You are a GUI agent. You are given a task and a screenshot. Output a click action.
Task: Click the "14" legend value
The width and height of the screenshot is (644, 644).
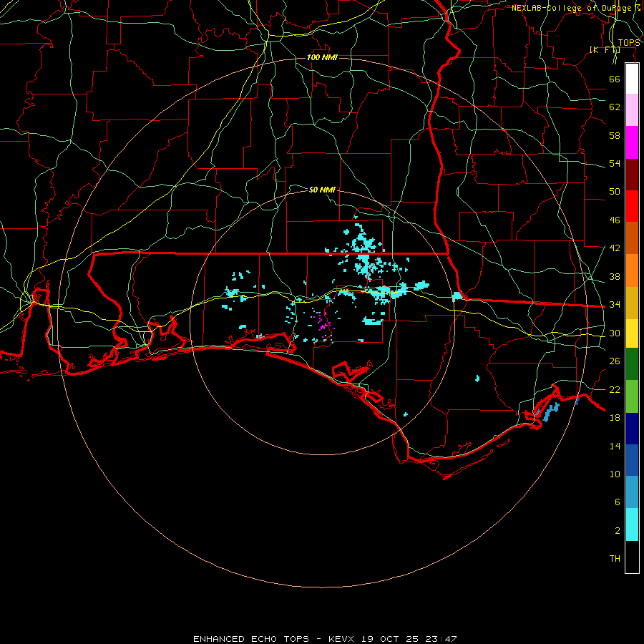[x=615, y=446]
